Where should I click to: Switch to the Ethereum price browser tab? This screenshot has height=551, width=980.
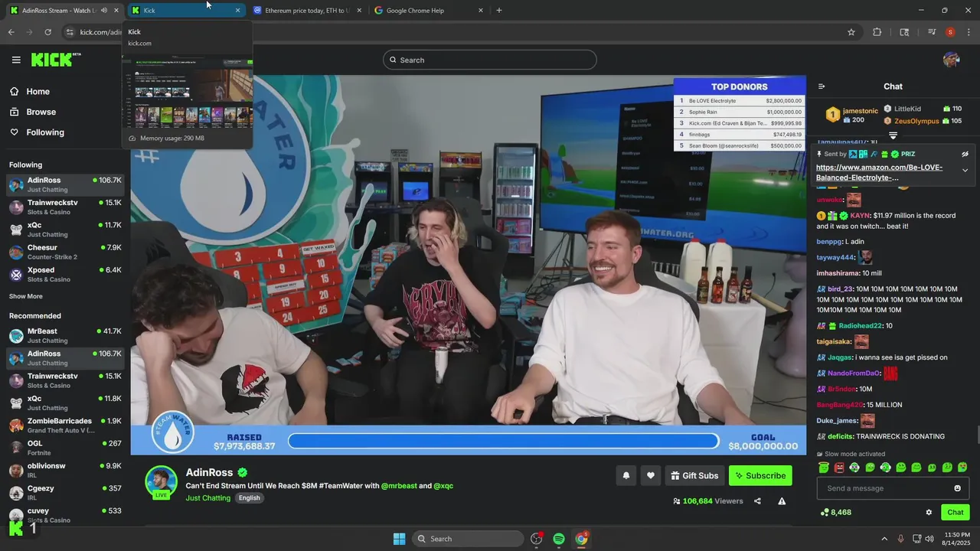click(307, 11)
